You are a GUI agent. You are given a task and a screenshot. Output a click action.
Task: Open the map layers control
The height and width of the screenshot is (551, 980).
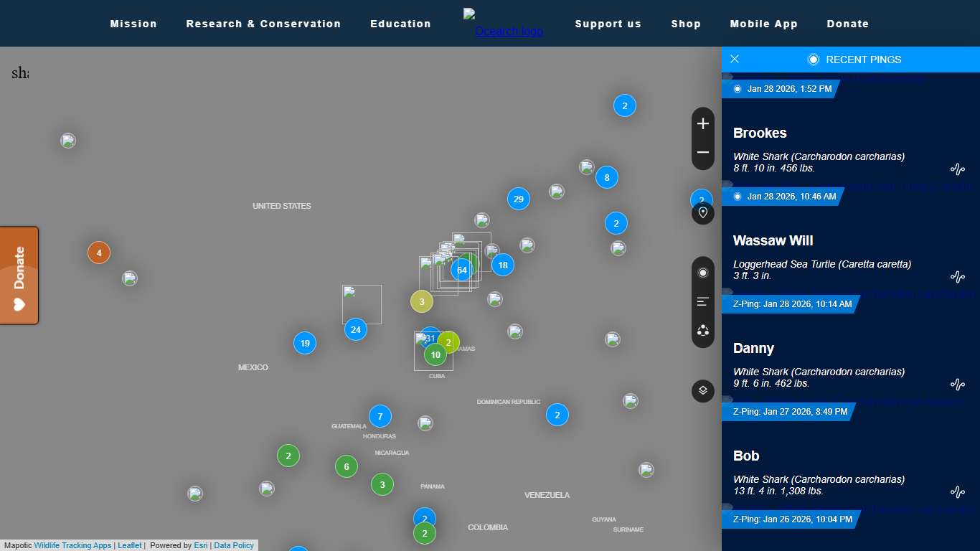click(x=703, y=391)
